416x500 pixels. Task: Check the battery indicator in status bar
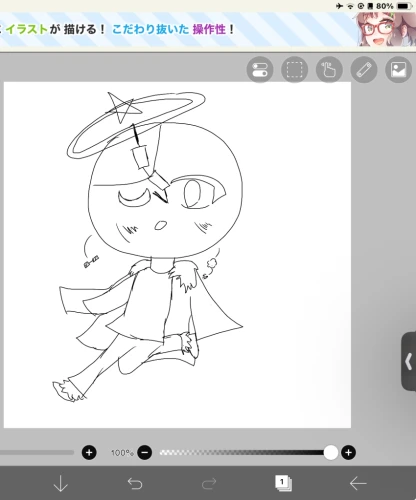404,6
